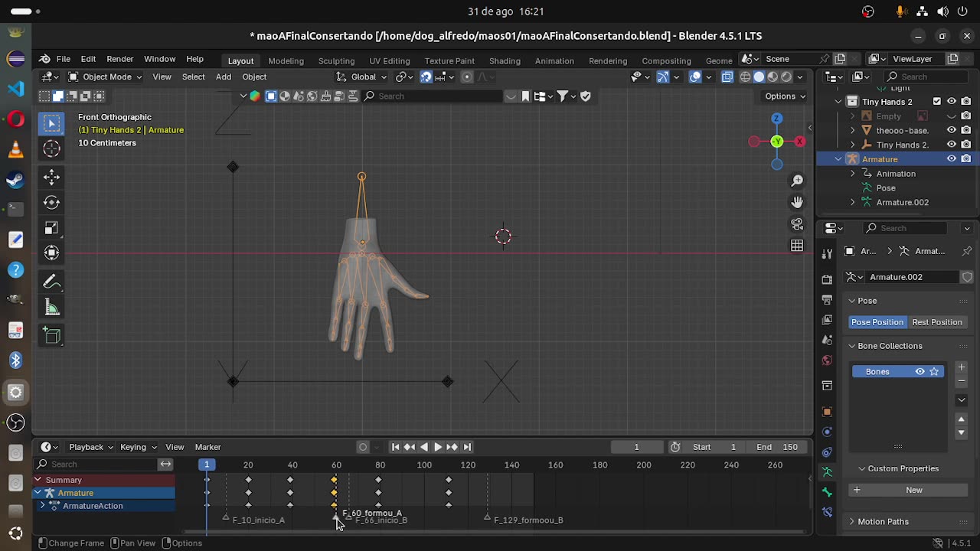Activate the Scale tool
The width and height of the screenshot is (980, 551).
(x=51, y=227)
